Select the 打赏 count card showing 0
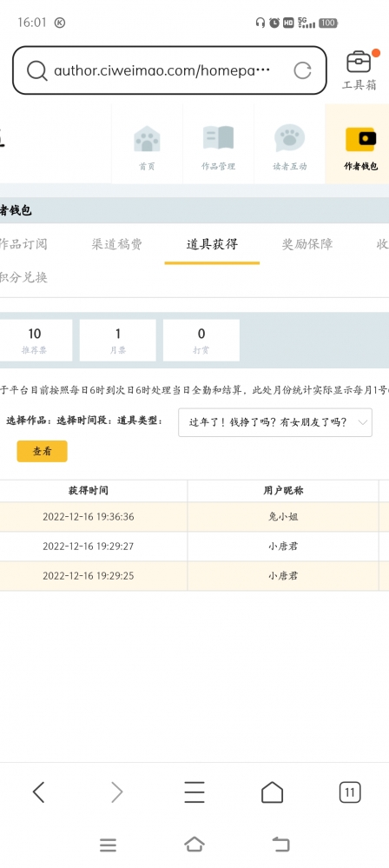The image size is (389, 868). (201, 341)
